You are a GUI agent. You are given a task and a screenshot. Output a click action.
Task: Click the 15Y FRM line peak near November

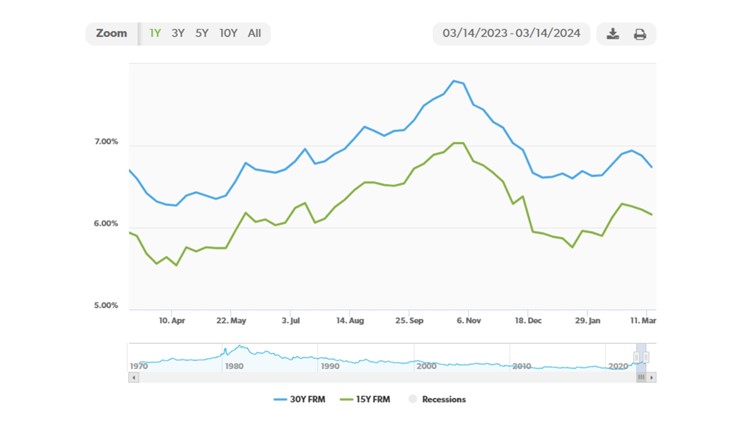[457, 143]
